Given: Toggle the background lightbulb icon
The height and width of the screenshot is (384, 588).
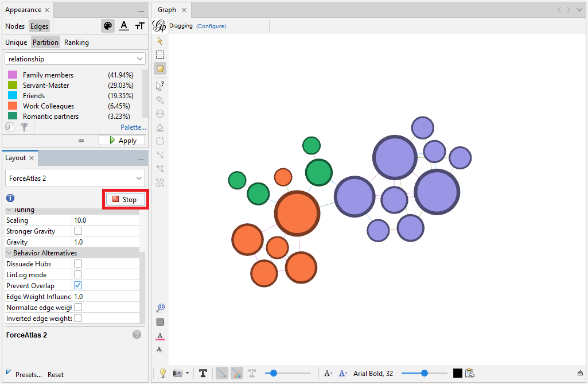Looking at the screenshot, I should click(162, 373).
